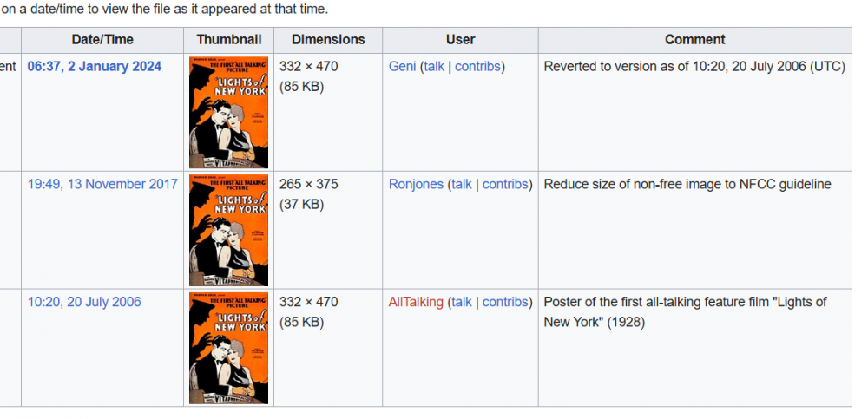Open Ronjones's talk page
868x419 pixels.
click(x=462, y=184)
